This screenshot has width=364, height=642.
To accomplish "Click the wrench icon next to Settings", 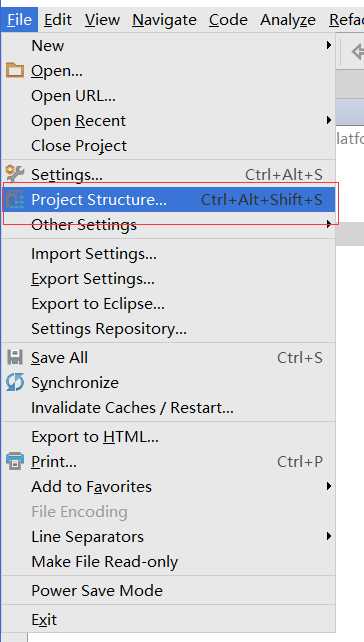I will [15, 174].
